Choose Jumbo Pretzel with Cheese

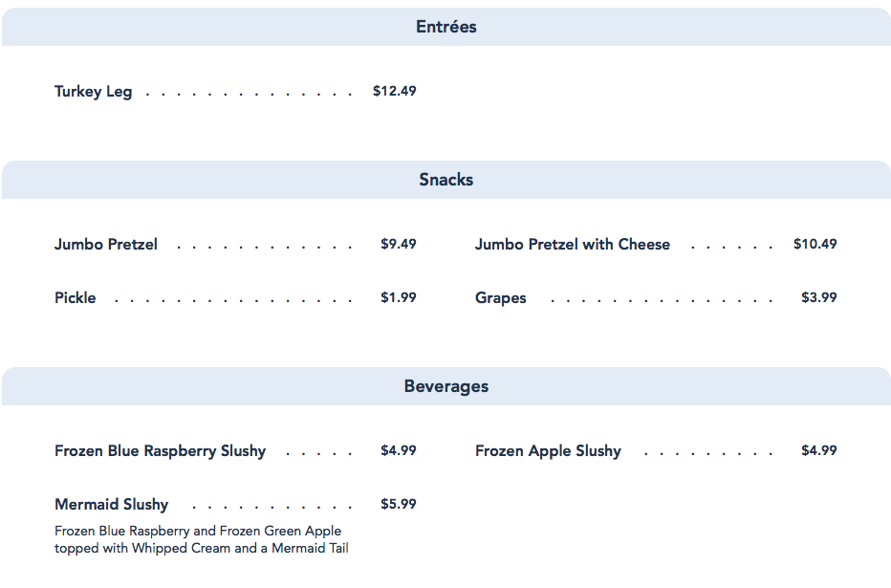pos(572,245)
